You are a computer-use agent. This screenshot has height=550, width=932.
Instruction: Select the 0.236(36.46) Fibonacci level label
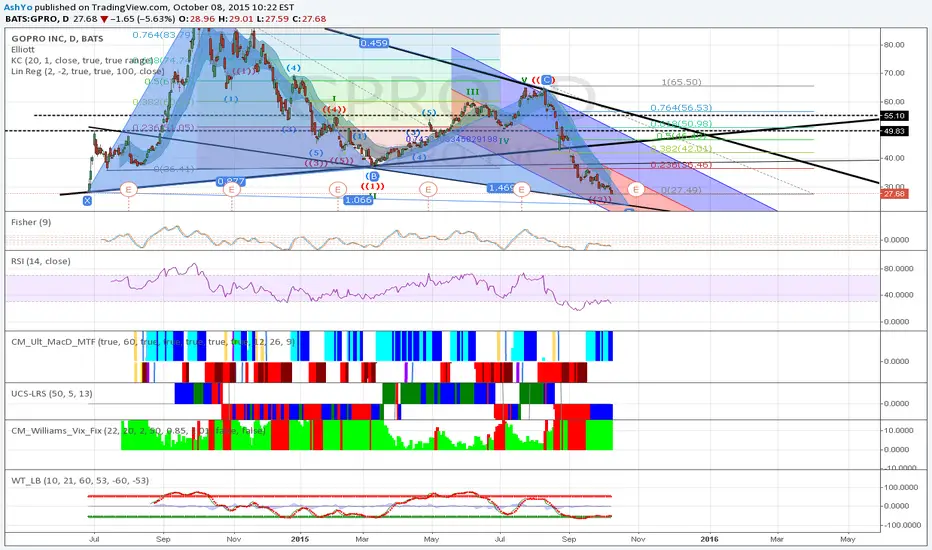pyautogui.click(x=681, y=165)
